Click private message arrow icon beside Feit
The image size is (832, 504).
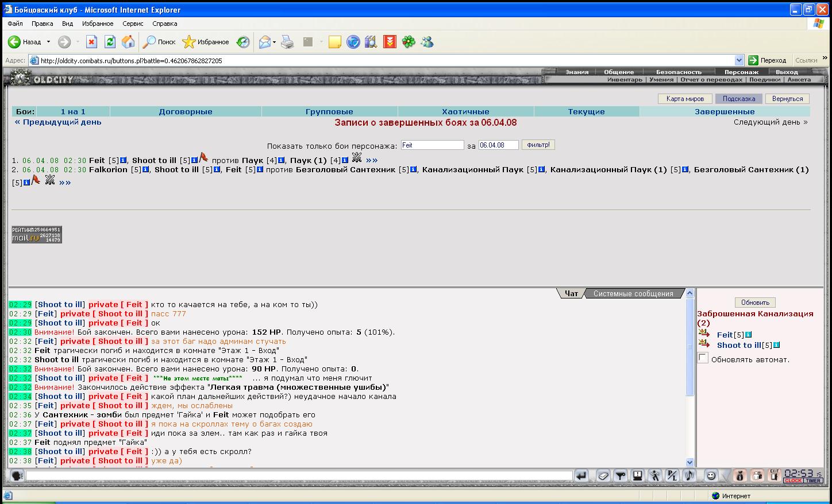pos(704,334)
